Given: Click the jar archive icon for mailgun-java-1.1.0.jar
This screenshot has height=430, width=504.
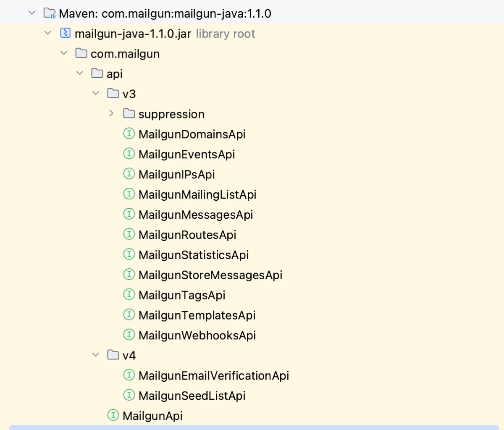Looking at the screenshot, I should click(66, 33).
